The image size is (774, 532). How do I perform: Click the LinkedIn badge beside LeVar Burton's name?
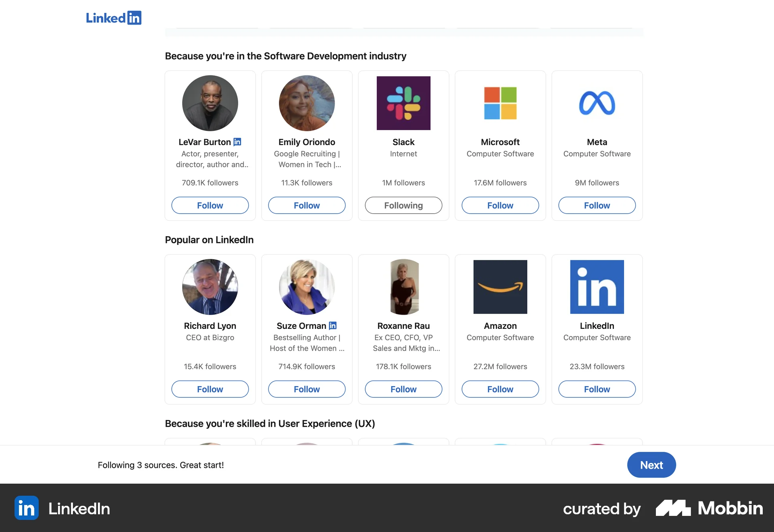237,142
